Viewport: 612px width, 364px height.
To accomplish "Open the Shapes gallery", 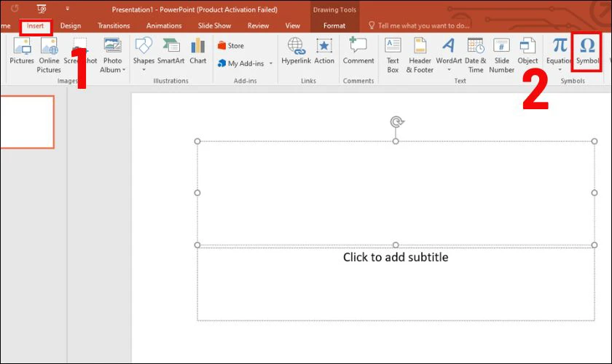I will (144, 54).
